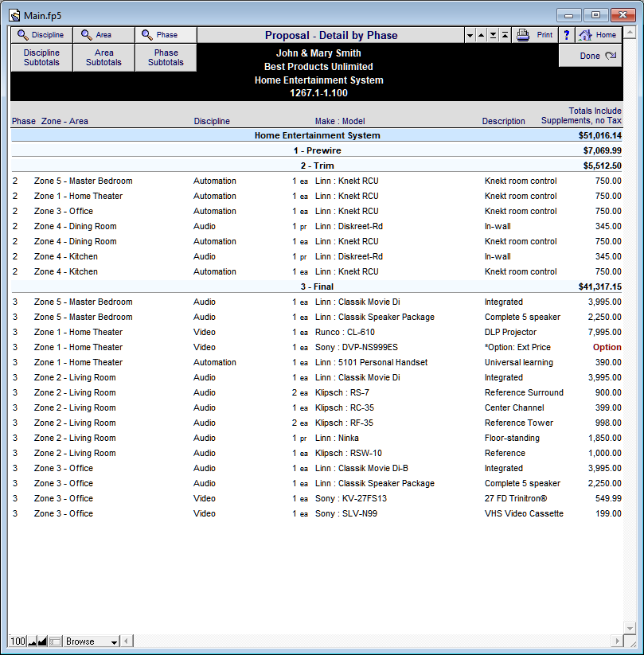Click the Klipsch : RC-35 entry
This screenshot has height=655, width=644.
345,407
